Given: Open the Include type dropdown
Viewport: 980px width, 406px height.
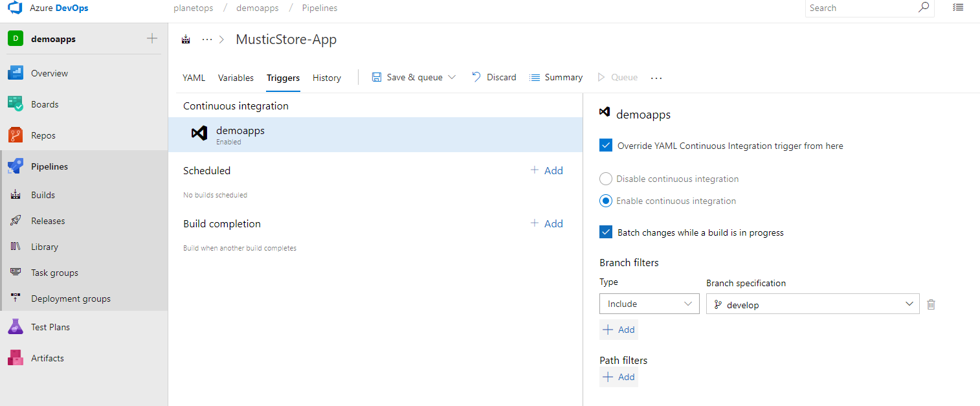Looking at the screenshot, I should [649, 304].
